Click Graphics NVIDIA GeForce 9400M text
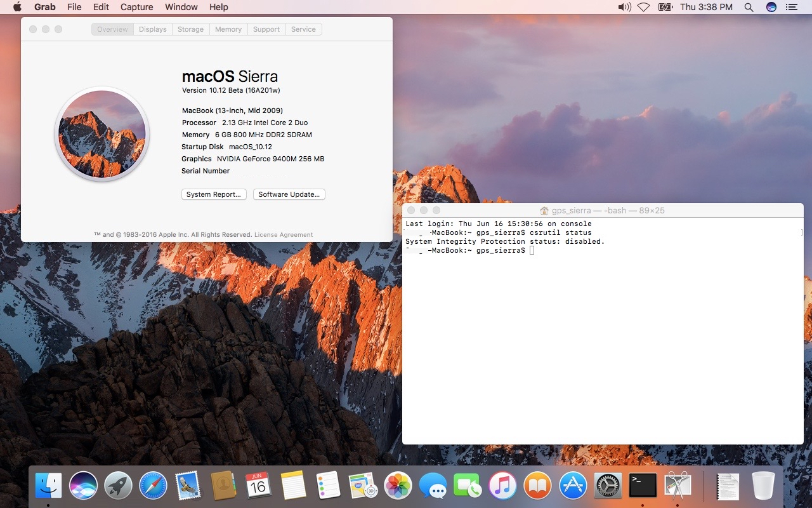 point(252,159)
